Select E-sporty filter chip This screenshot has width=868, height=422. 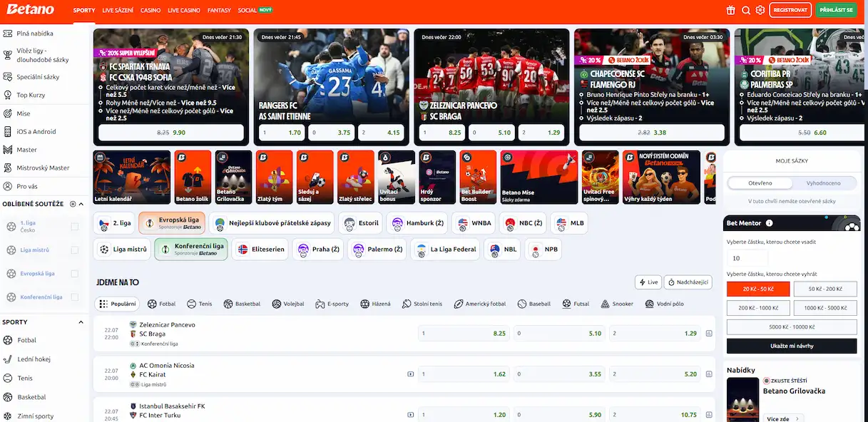click(332, 304)
